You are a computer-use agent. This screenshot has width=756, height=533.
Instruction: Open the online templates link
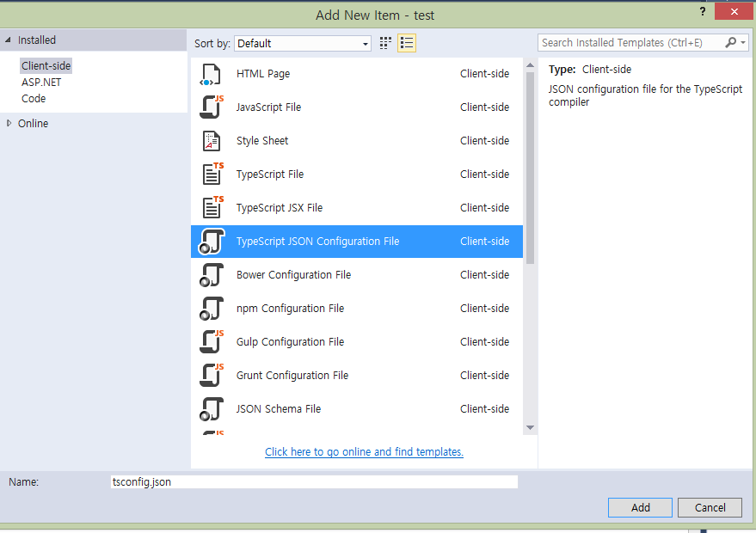(x=364, y=451)
